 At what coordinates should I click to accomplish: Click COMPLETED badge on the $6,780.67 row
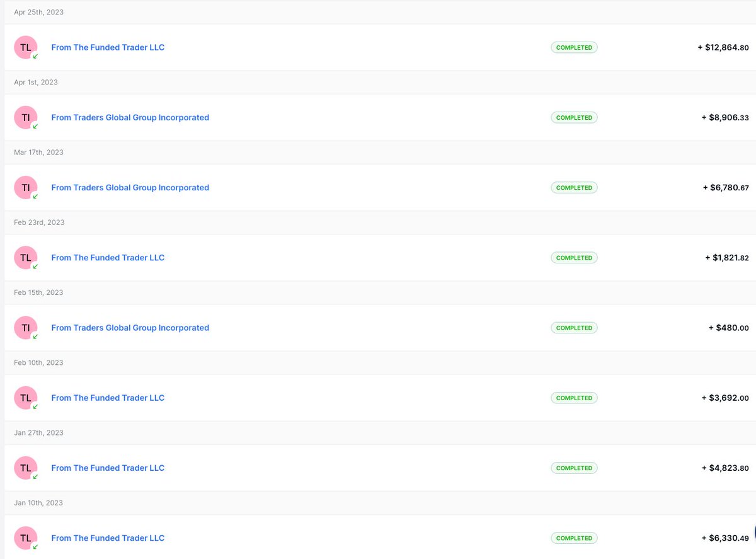[574, 187]
